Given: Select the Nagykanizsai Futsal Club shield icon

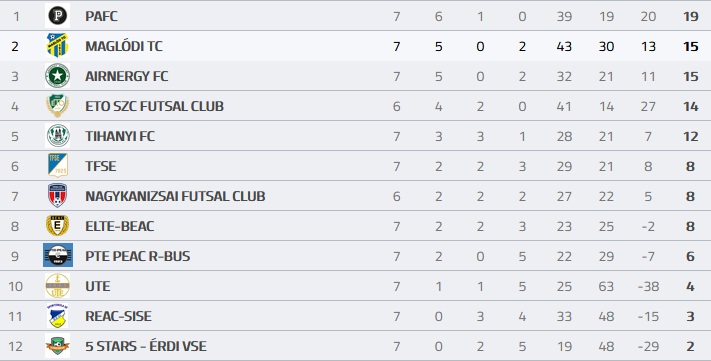Looking at the screenshot, I should pyautogui.click(x=58, y=195).
